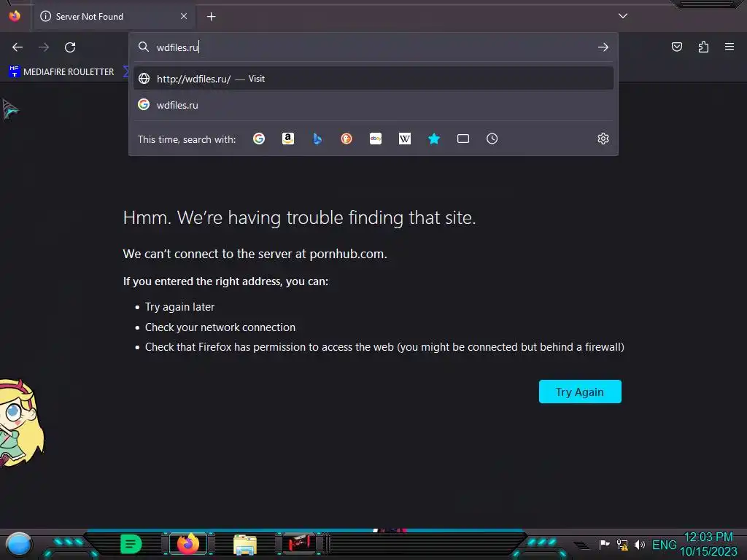Switch to Firefox in the taskbar

pyautogui.click(x=188, y=544)
